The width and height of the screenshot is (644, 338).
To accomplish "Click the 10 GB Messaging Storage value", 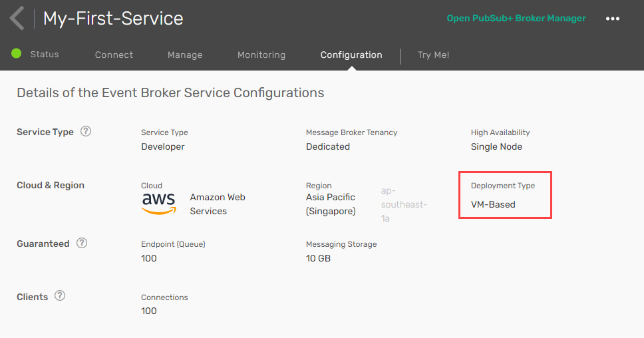I will click(x=318, y=258).
